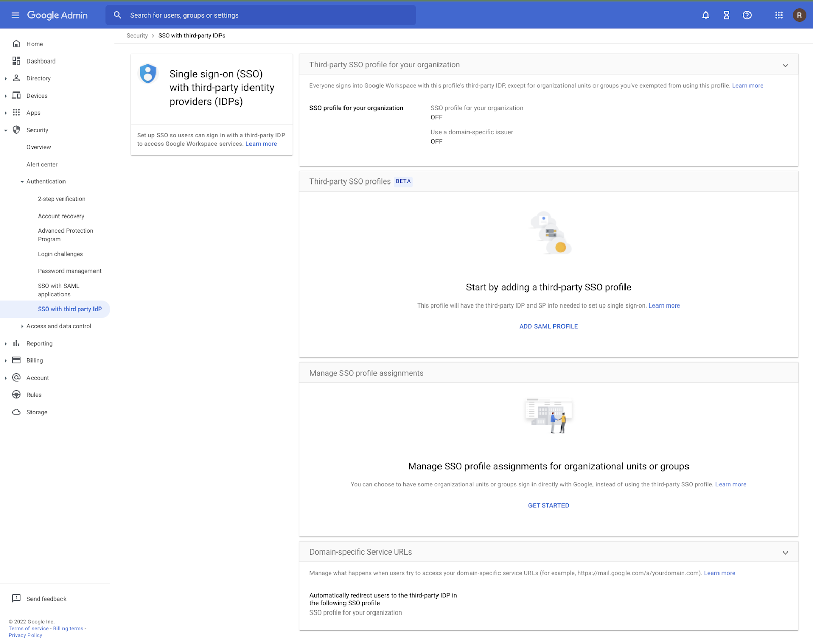Viewport: 813px width, 644px height.
Task: Open Advanced Protection Program
Action: 66,235
